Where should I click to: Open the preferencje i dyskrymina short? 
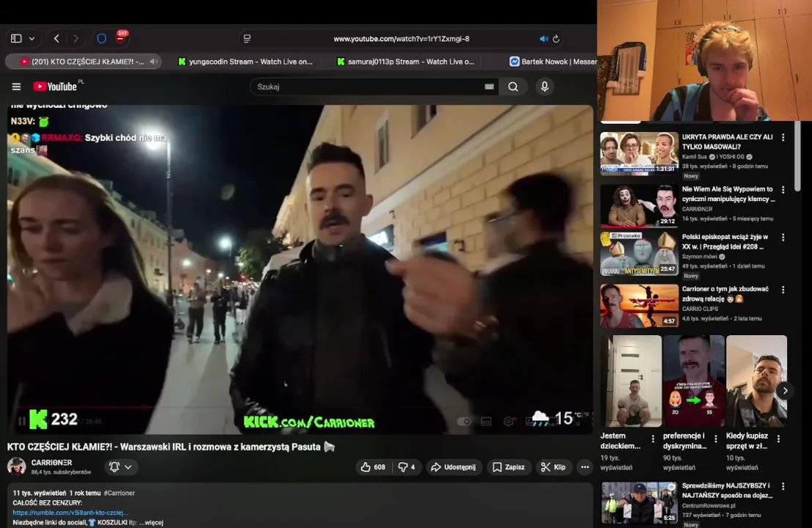click(x=693, y=381)
